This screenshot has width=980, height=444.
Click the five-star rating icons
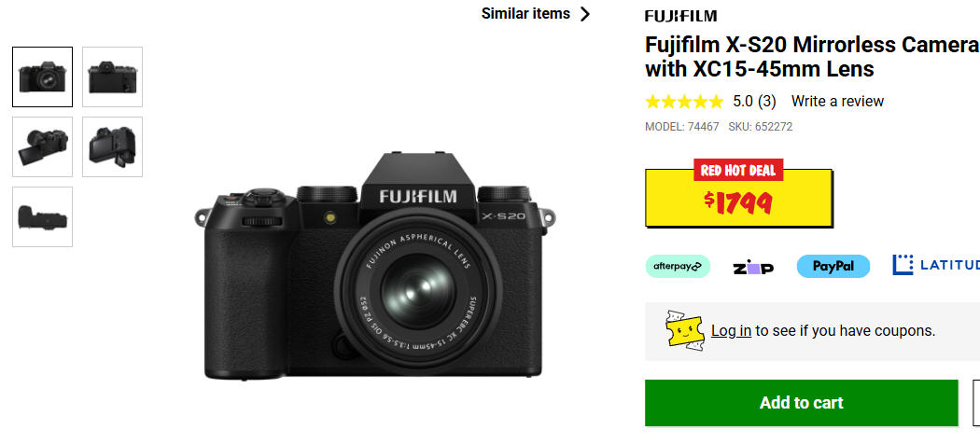[684, 101]
